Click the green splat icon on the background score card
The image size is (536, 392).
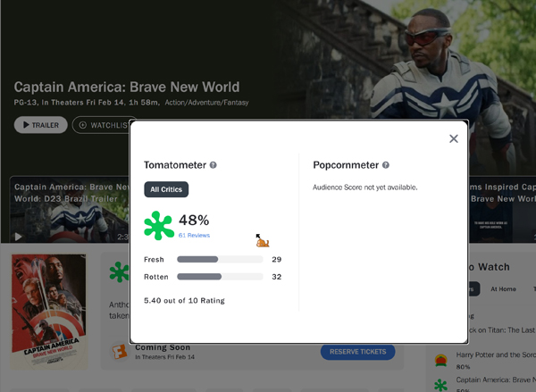click(120, 272)
